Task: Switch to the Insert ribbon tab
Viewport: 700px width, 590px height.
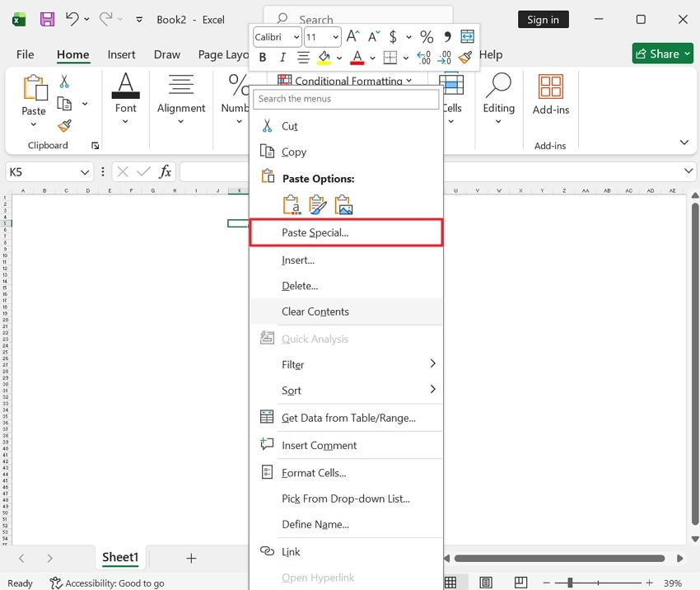Action: 121,54
